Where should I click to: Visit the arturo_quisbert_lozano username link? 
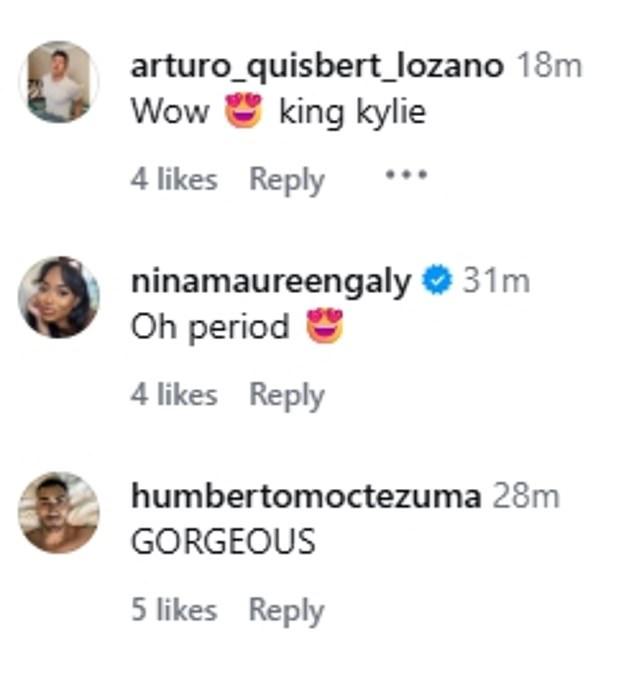(x=318, y=66)
